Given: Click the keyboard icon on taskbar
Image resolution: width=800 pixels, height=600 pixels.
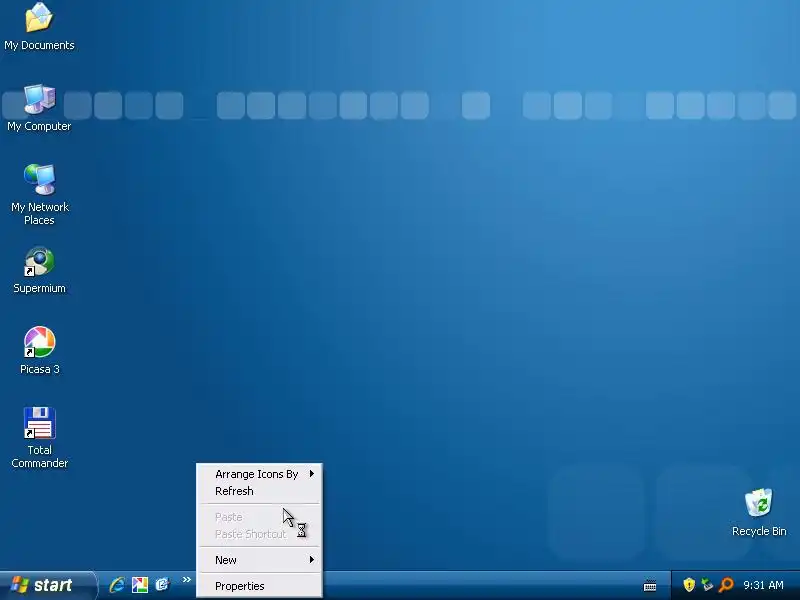Looking at the screenshot, I should click(650, 585).
